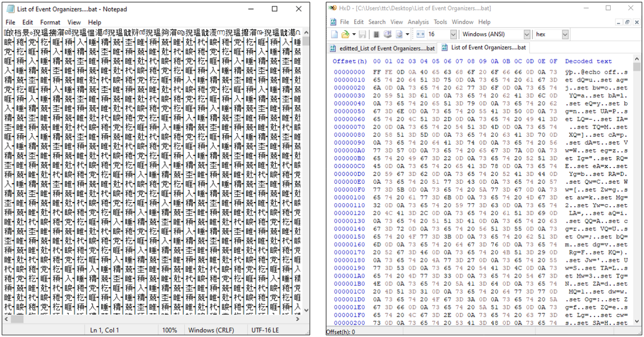
Task: Click HxD application icon in title bar
Action: point(332,8)
